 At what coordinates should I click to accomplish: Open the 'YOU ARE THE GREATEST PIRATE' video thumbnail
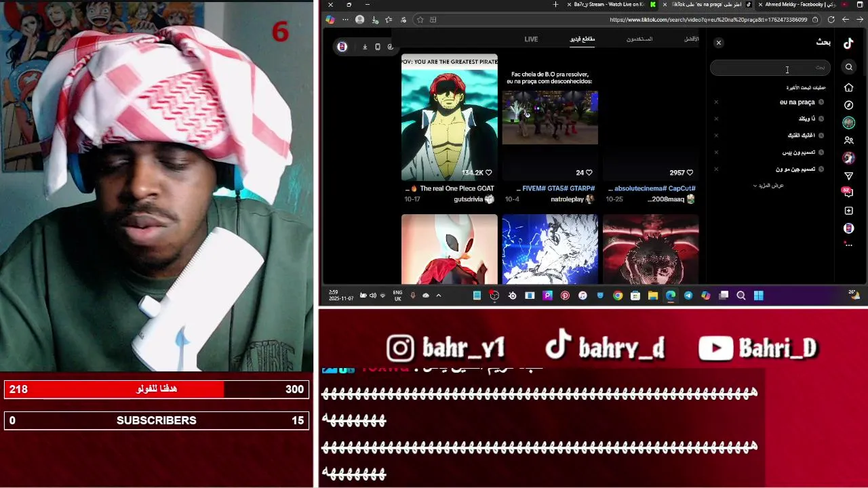pos(449,118)
